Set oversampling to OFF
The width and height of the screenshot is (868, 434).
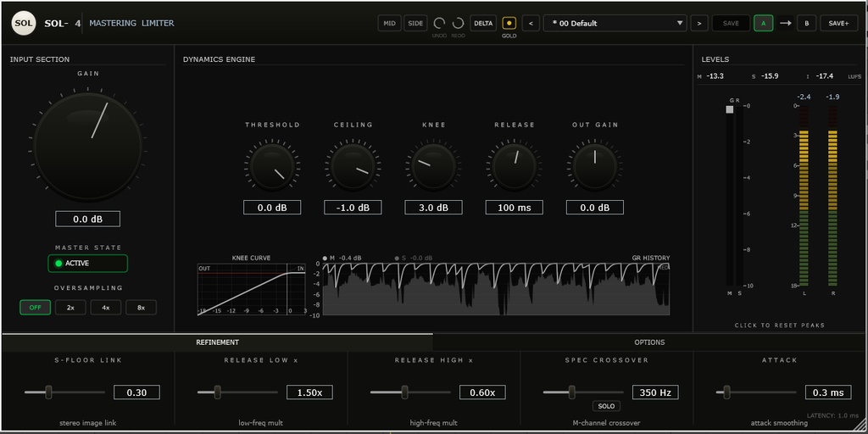36,307
